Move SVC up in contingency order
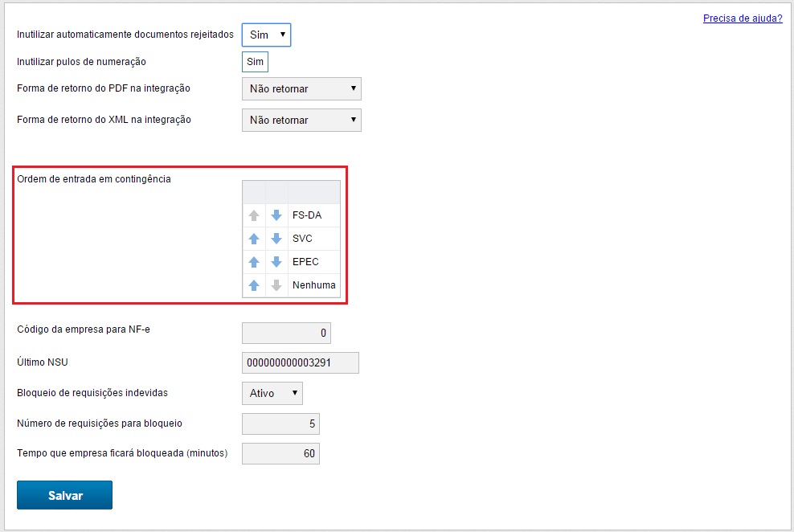Image resolution: width=794 pixels, height=532 pixels. tap(254, 239)
